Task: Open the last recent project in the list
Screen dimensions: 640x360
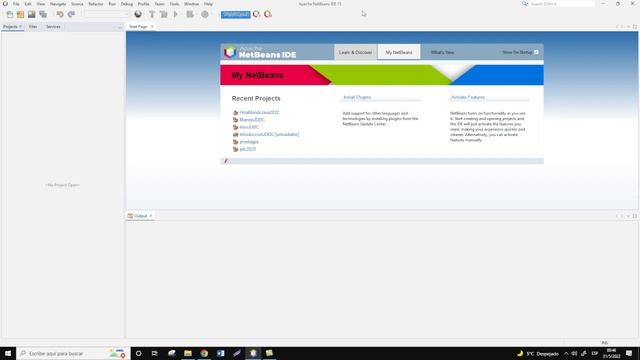Action: pos(247,149)
